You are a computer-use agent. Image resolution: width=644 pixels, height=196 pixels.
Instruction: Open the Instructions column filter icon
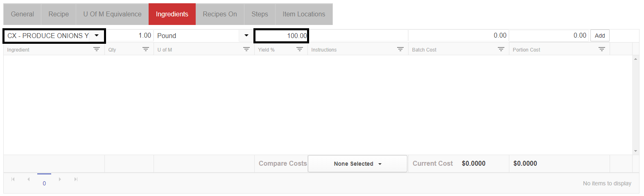coord(400,49)
